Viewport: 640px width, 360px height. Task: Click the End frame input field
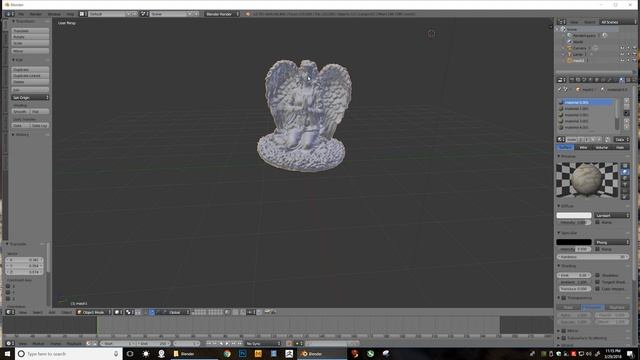pos(153,344)
